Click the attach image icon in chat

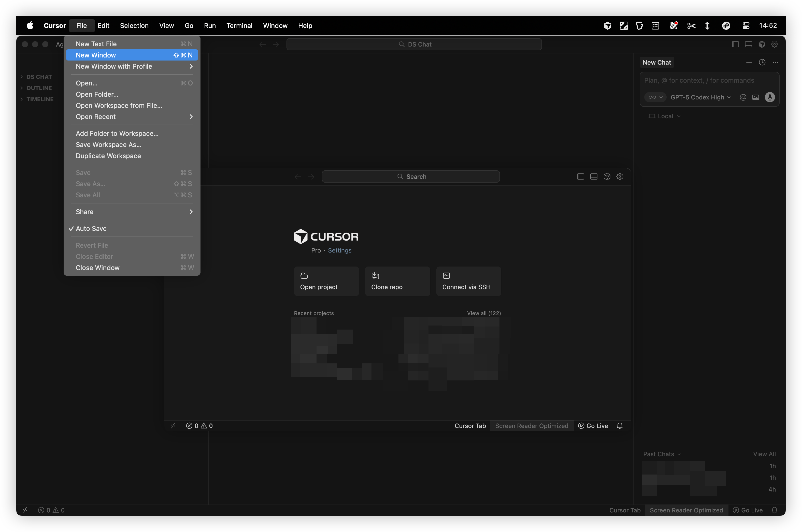[755, 97]
